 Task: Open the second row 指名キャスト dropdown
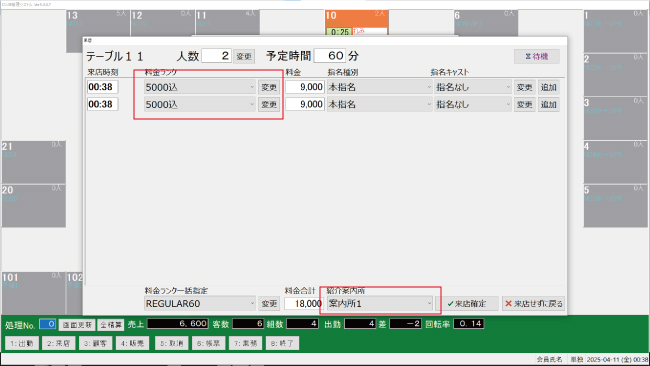click(x=473, y=104)
